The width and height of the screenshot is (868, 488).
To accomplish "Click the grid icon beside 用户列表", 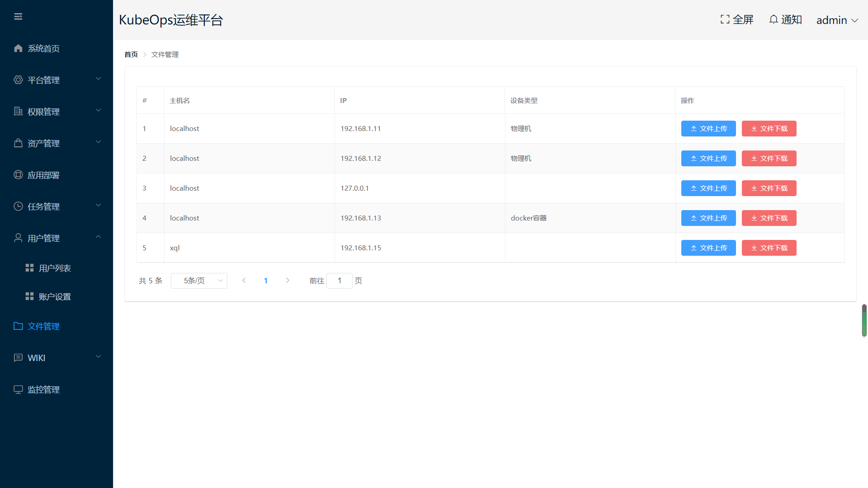I will (x=29, y=268).
